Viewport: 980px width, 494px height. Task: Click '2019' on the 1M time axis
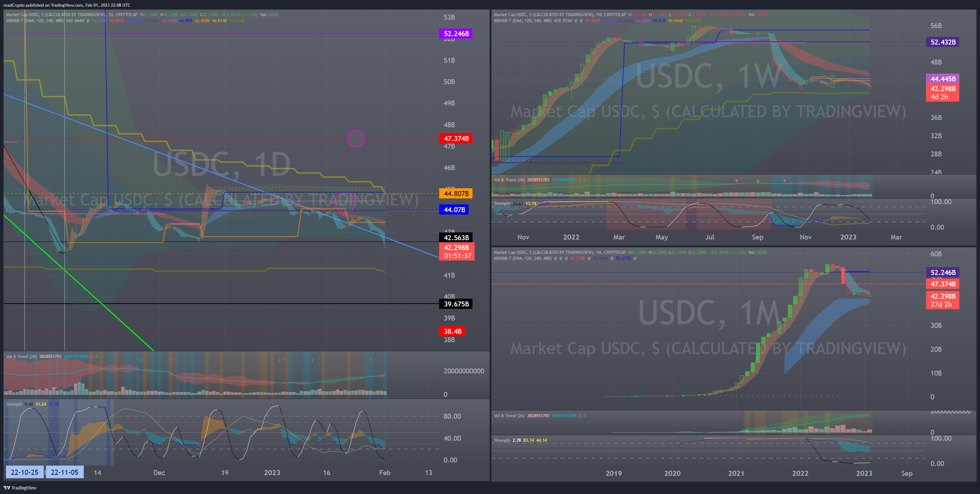pos(614,473)
